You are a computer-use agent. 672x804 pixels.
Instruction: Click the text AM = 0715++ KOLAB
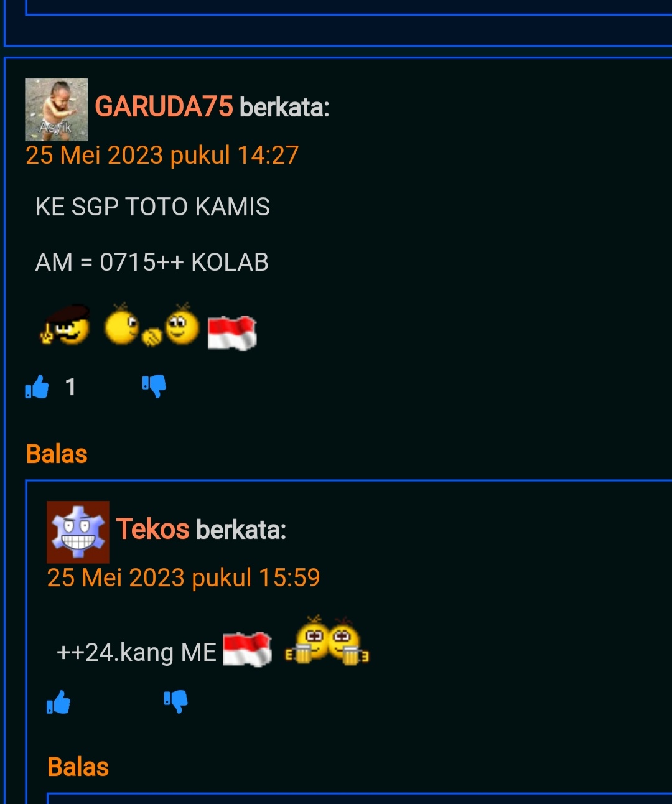click(152, 262)
